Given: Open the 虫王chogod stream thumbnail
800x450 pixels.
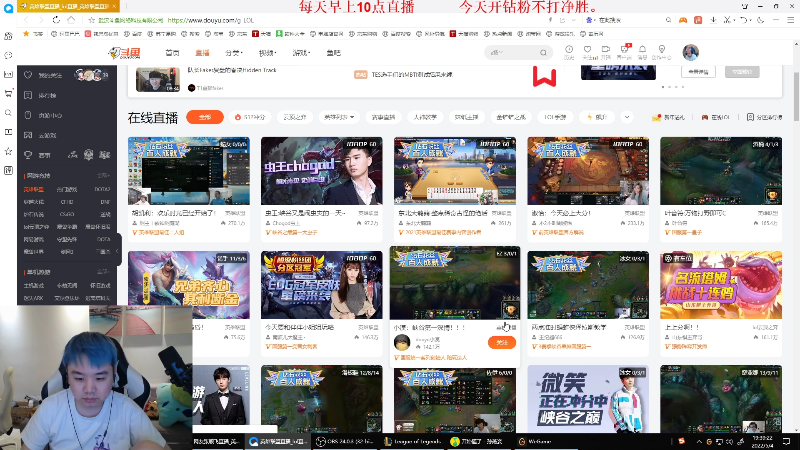Looking at the screenshot, I should tap(321, 171).
